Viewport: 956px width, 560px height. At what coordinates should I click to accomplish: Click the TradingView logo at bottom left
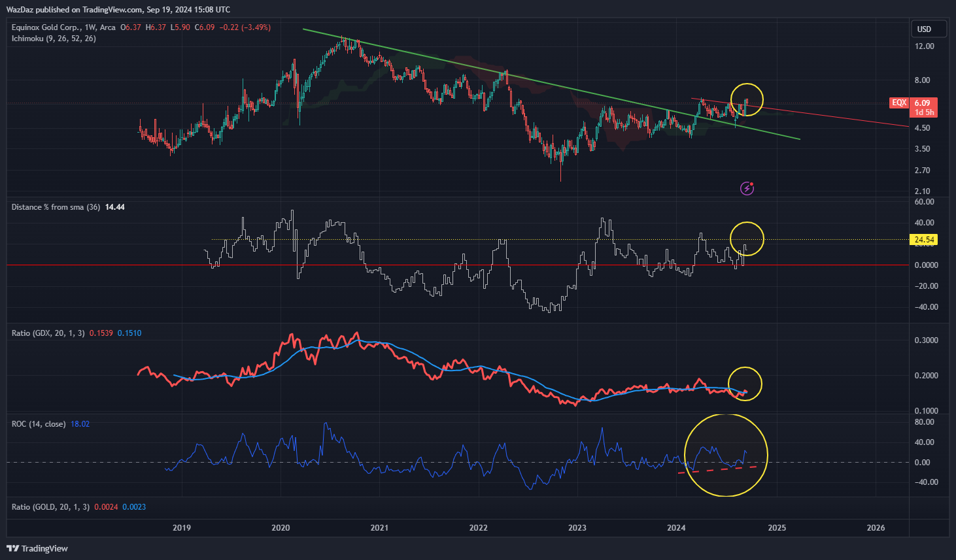coord(37,548)
